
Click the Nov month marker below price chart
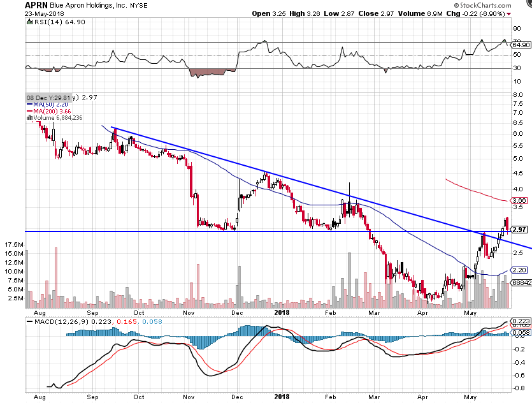pos(189,313)
